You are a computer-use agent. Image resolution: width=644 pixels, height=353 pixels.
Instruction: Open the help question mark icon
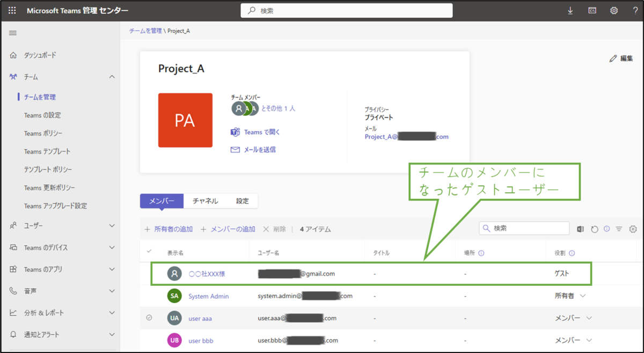(635, 10)
